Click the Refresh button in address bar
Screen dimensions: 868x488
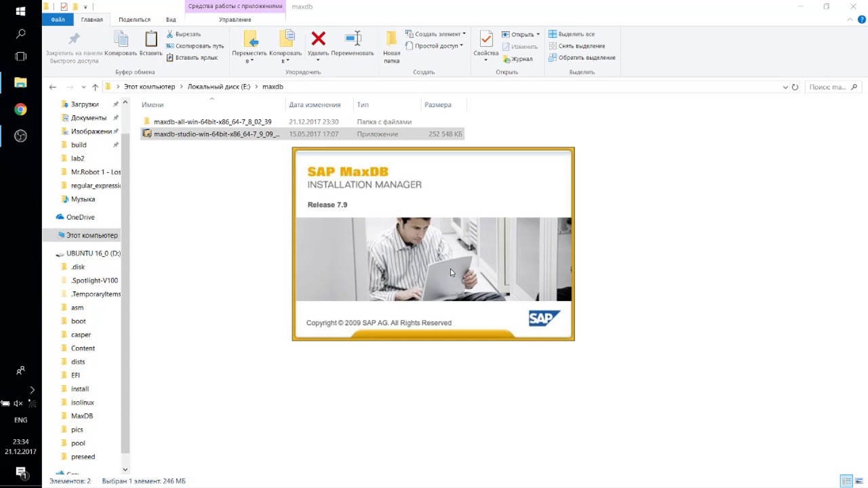[795, 87]
